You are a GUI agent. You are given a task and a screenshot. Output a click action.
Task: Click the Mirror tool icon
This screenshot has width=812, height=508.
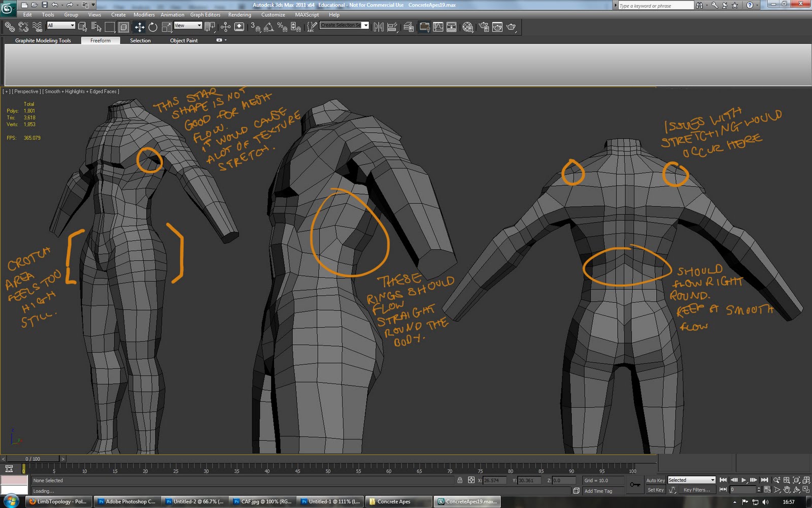point(378,26)
